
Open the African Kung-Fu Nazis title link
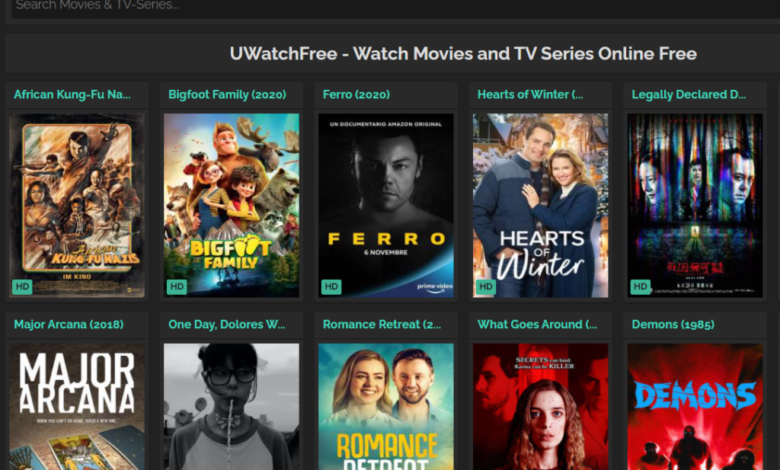point(72,94)
